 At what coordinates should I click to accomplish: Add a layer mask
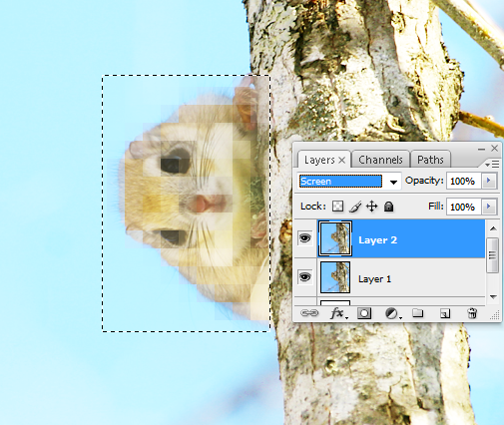[364, 313]
